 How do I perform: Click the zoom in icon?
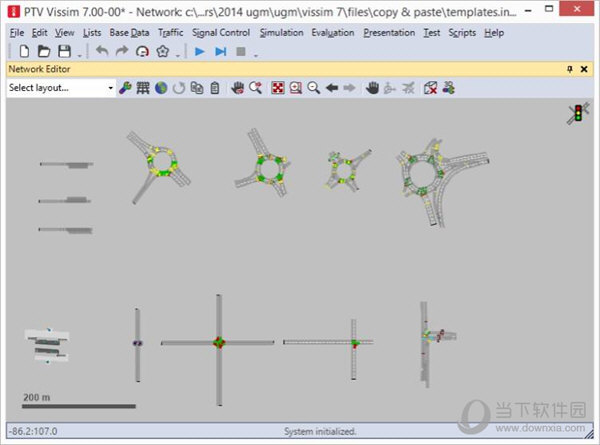click(x=296, y=88)
